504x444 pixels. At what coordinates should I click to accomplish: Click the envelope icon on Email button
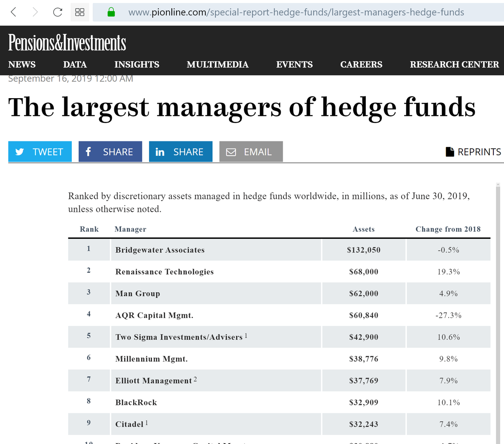231,151
